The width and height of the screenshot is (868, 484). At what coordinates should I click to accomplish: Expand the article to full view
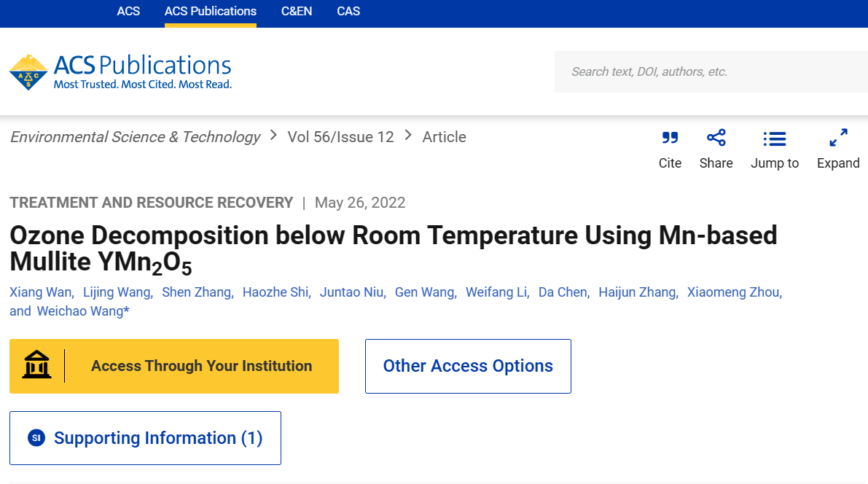tap(838, 138)
